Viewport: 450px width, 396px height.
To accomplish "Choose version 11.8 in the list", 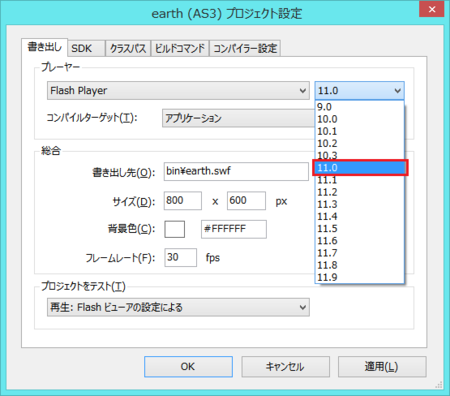I will pyautogui.click(x=360, y=265).
